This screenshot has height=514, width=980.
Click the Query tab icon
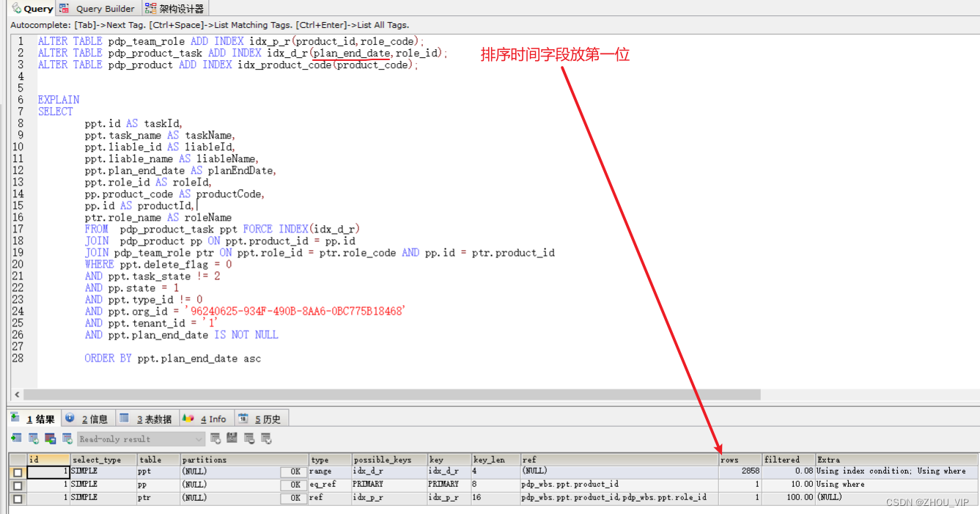16,8
